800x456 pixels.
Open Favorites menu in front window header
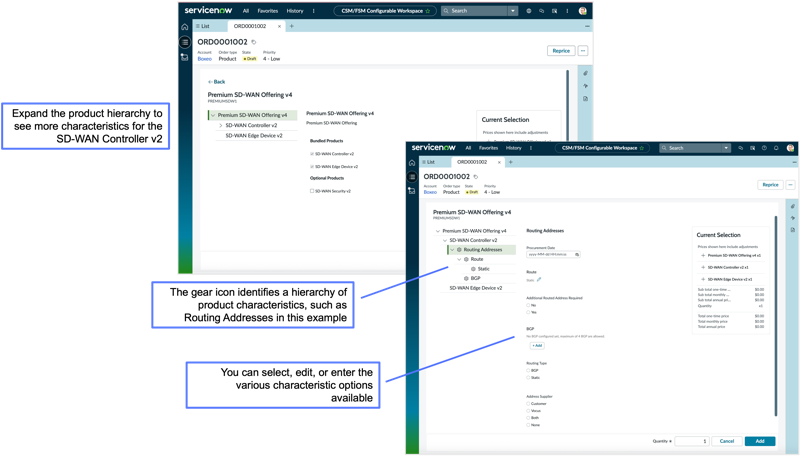[x=488, y=148]
